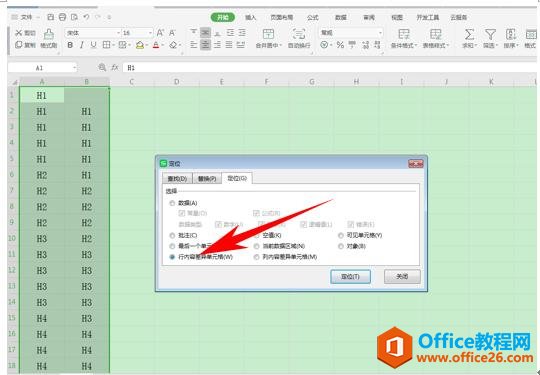
Task: Align cell content to top
Action: (x=194, y=32)
